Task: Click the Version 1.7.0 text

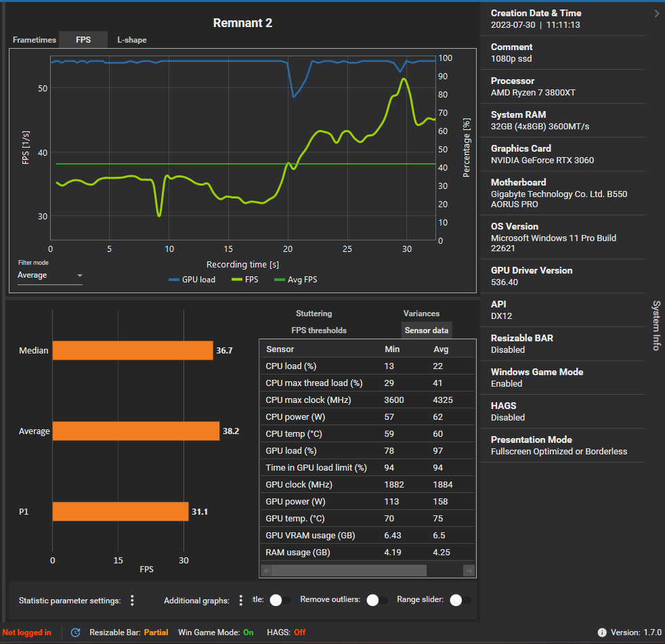Action: [636, 632]
